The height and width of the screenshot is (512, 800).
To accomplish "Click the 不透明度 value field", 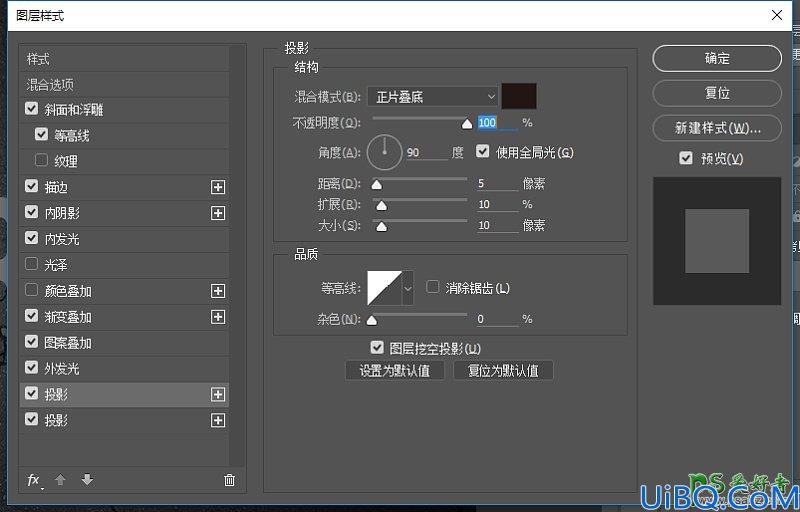I will click(x=497, y=123).
